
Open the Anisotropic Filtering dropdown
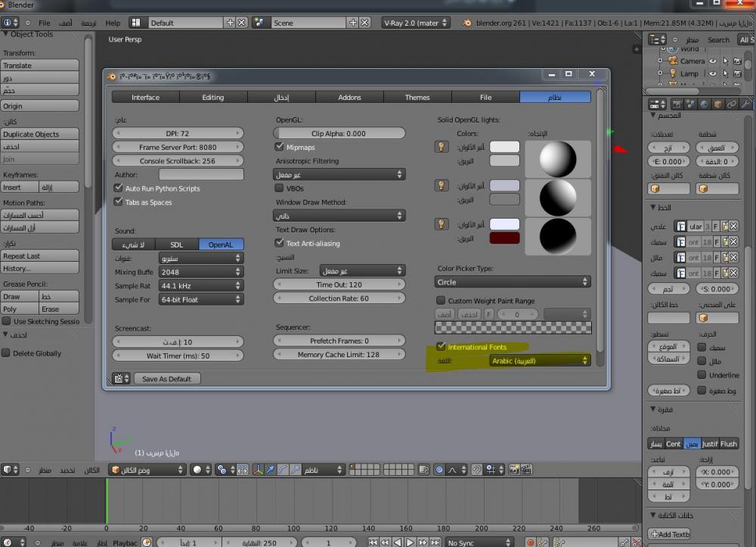click(x=339, y=174)
